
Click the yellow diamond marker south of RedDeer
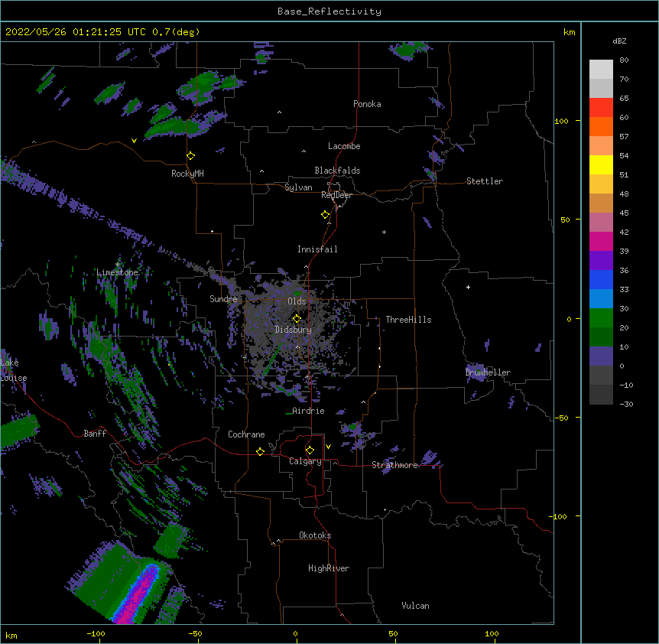325,215
